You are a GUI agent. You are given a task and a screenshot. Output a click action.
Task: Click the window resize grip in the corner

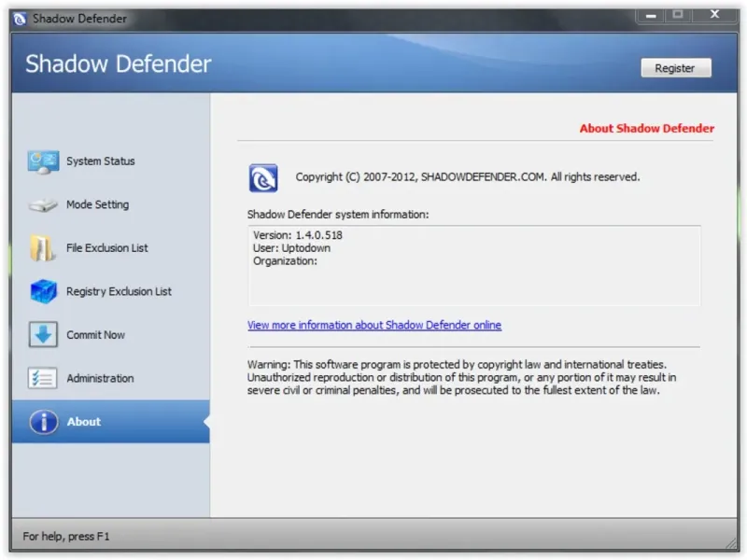tap(731, 543)
